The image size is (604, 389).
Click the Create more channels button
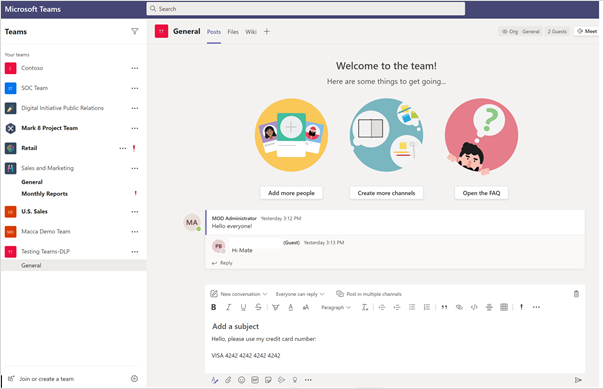386,193
